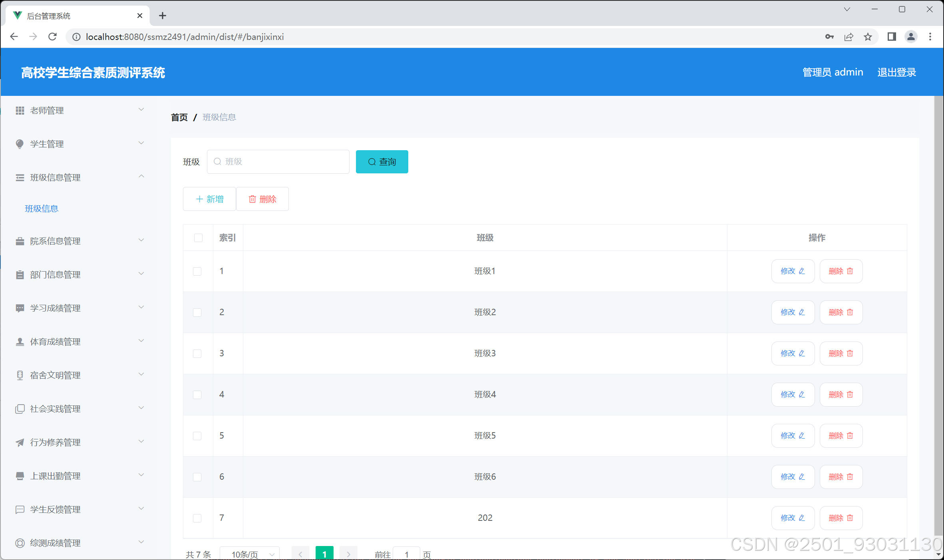This screenshot has width=944, height=560.
Task: Click the 班级 search input field
Action: point(278,161)
